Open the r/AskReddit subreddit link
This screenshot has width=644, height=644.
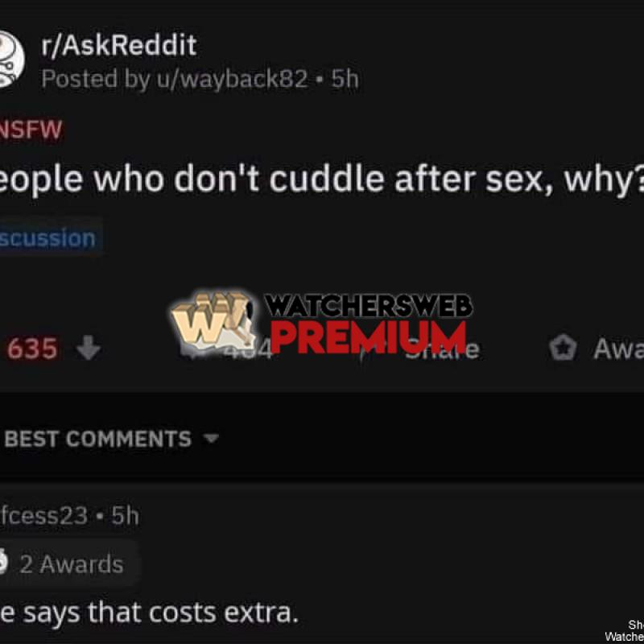click(x=118, y=45)
